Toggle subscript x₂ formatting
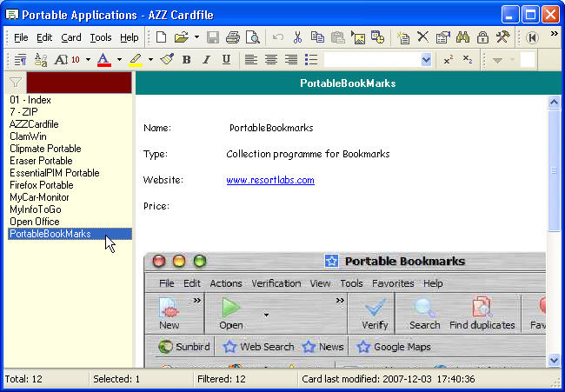 coord(468,59)
